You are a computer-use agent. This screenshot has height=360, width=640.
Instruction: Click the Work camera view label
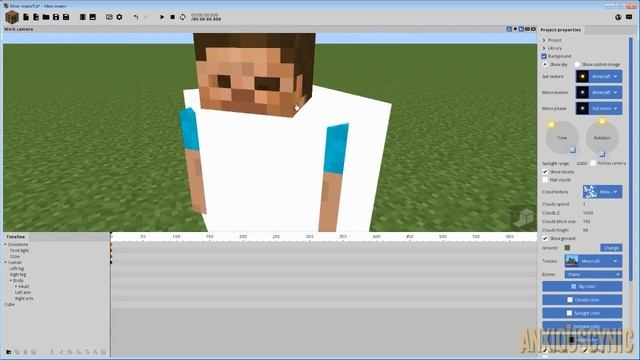click(x=18, y=29)
